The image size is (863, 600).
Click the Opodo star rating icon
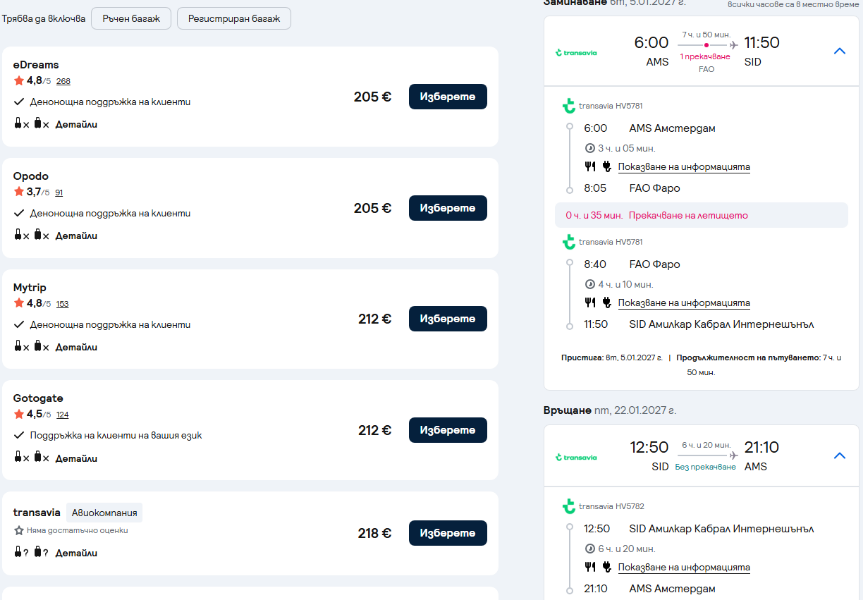tap(19, 192)
